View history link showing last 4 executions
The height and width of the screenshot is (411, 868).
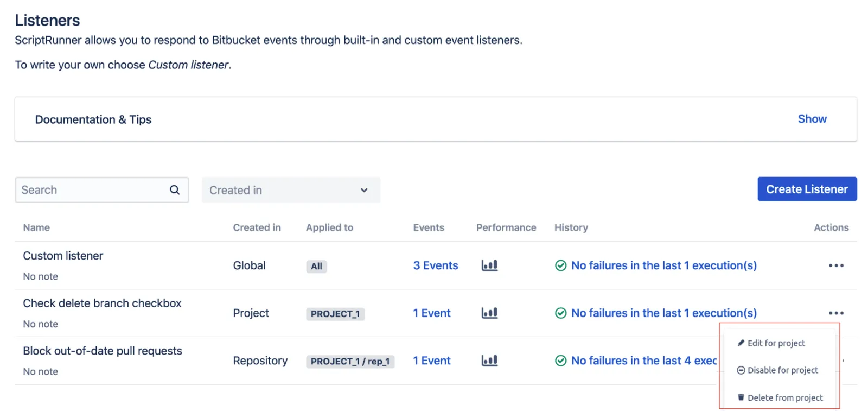point(644,361)
